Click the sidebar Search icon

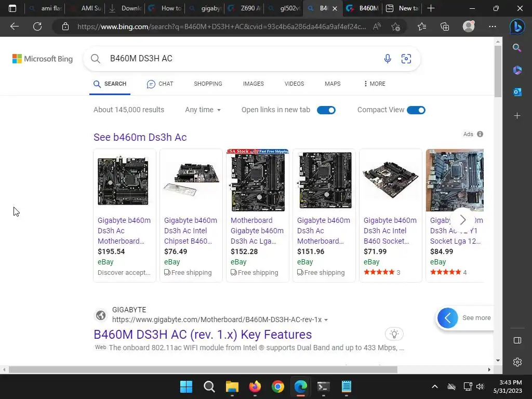point(517,48)
